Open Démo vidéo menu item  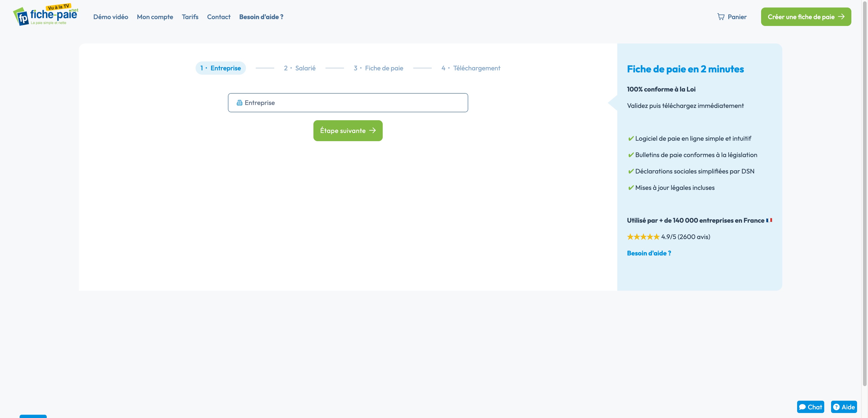click(x=111, y=17)
